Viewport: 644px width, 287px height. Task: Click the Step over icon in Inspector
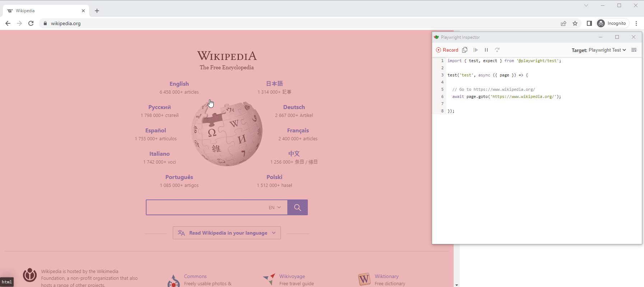497,50
